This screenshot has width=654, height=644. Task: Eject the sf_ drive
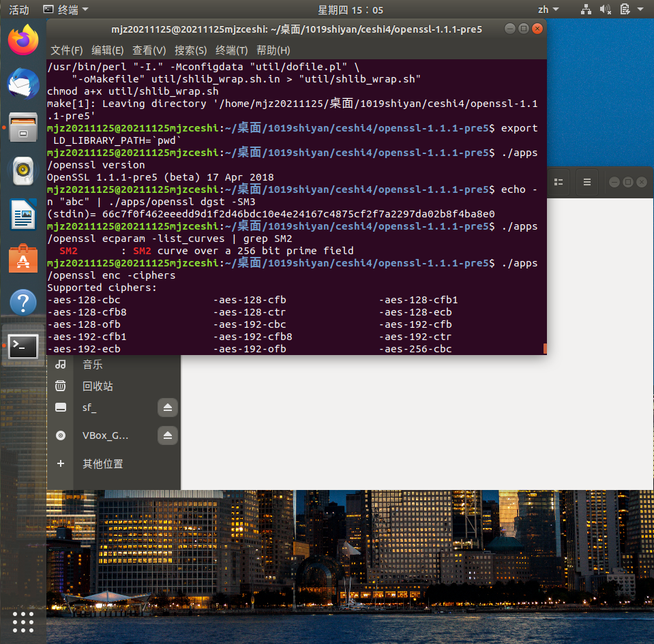[168, 408]
